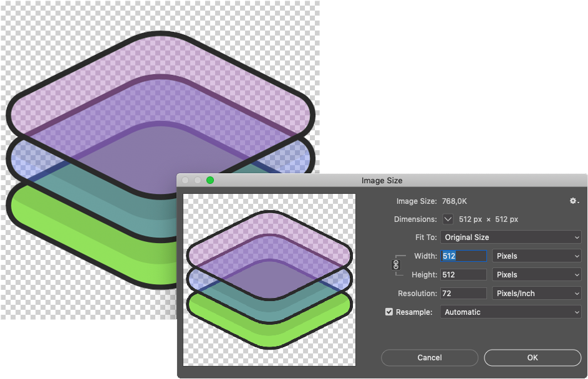Screen dimensions: 588x379
Task: Uncheck the Resample checkbox
Action: pos(389,312)
